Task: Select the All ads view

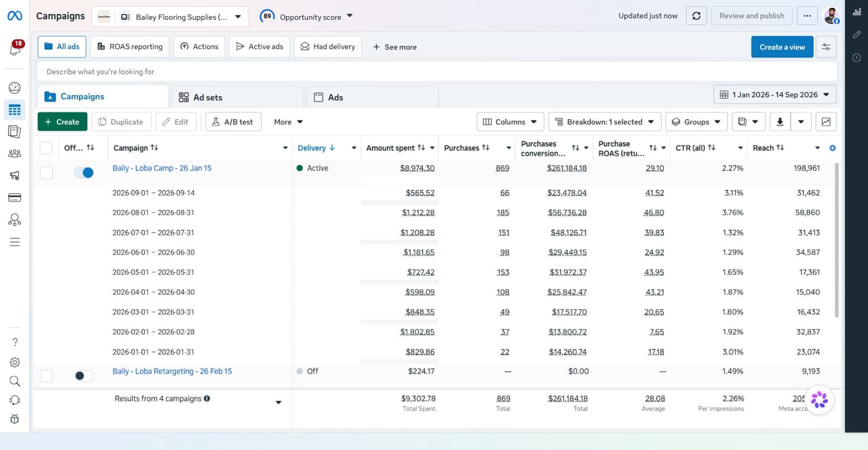Action: tap(62, 47)
